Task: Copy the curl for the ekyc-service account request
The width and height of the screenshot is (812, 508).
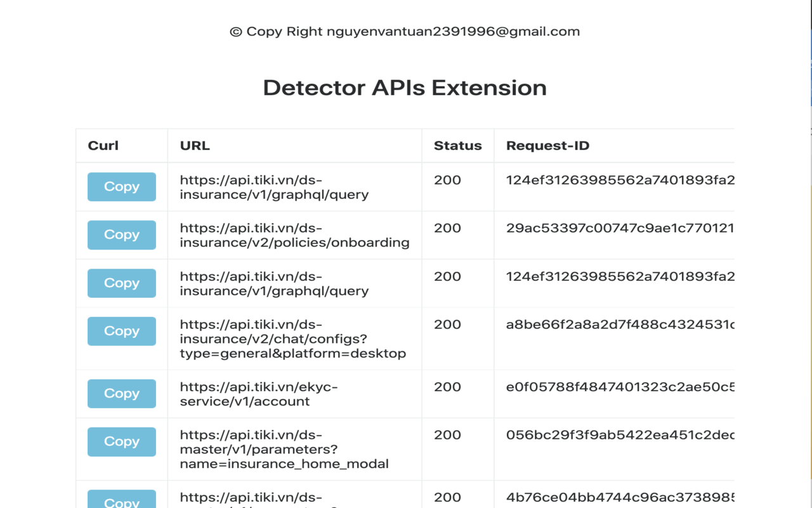Action: click(121, 394)
